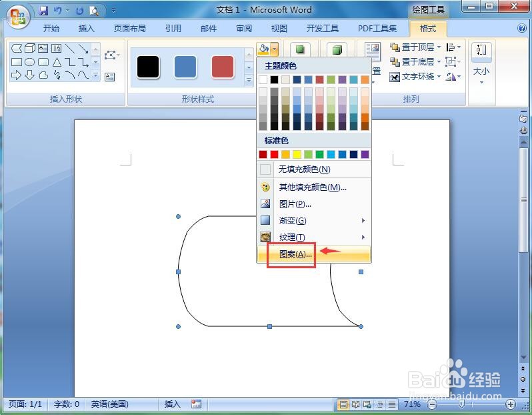Choose 图片(P)... fill option

coord(314,203)
